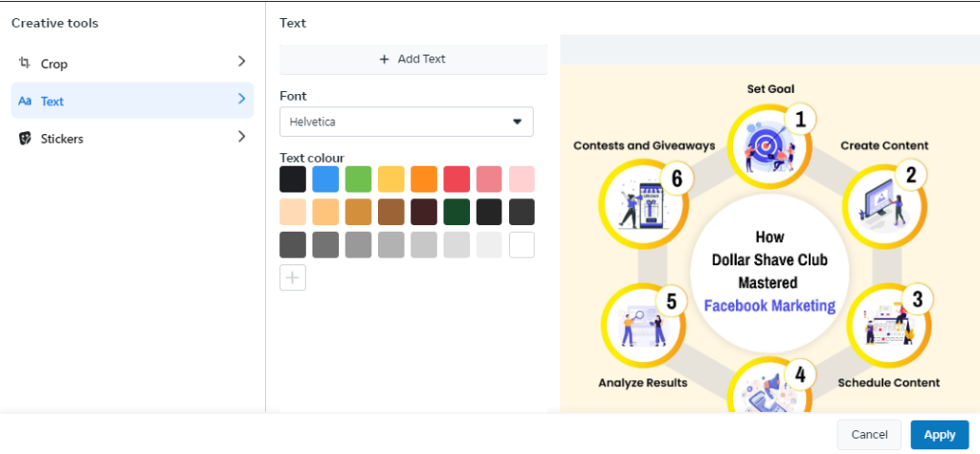Viewport: 980px width, 454px height.
Task: Expand the Crop tool chevron
Action: tap(242, 61)
